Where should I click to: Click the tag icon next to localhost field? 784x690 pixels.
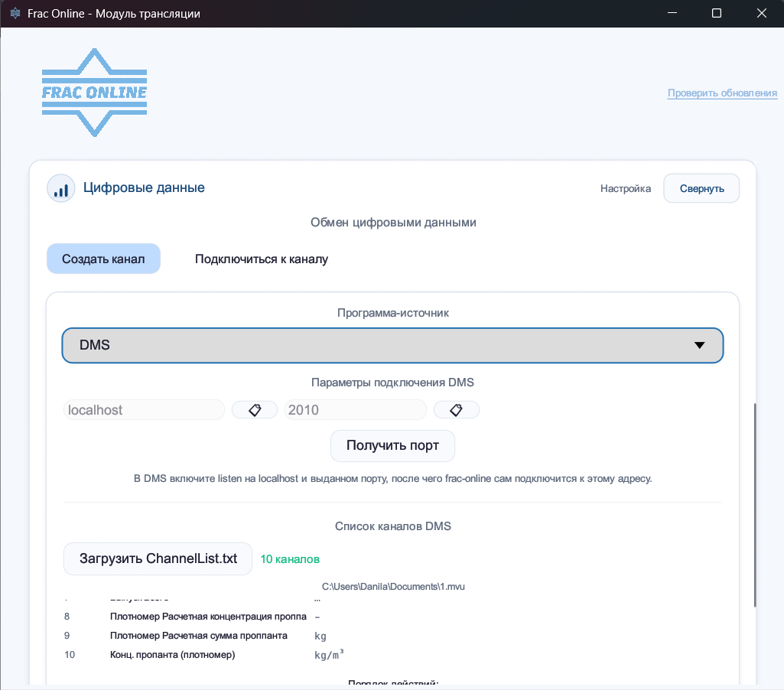255,410
